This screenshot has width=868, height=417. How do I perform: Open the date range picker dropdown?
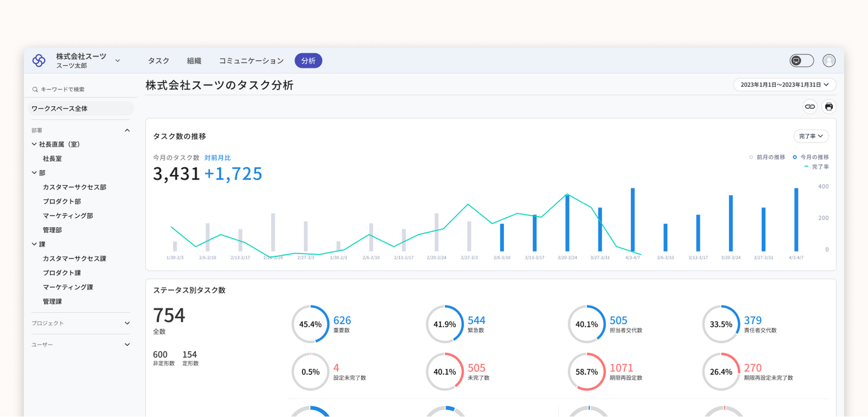[x=784, y=84]
